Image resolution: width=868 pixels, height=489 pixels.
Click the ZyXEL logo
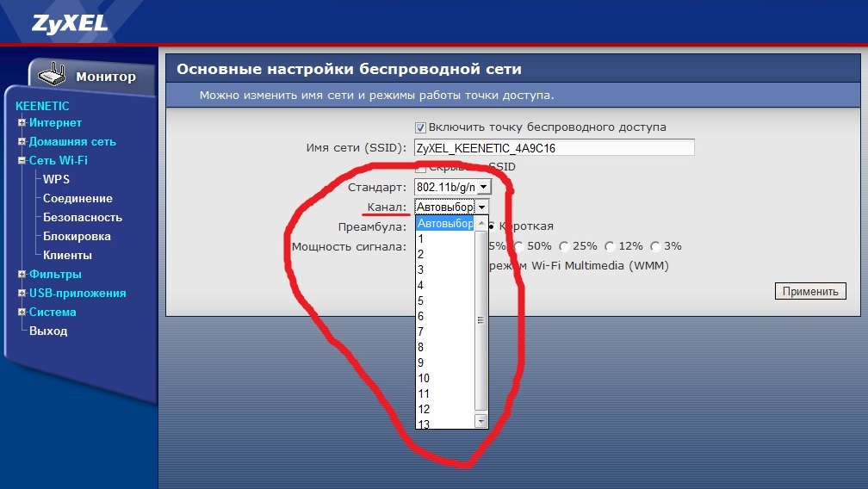[71, 22]
